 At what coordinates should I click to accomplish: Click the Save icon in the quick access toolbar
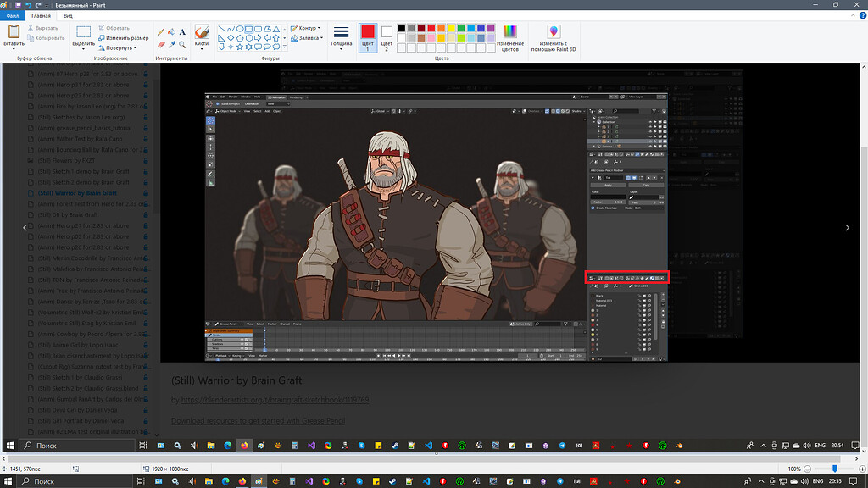pyautogui.click(x=18, y=5)
